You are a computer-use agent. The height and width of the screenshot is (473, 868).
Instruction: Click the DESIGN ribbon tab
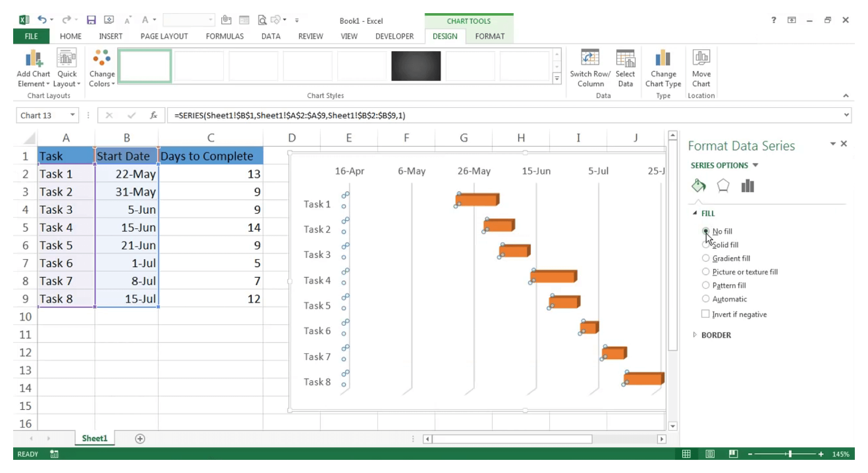click(x=444, y=36)
